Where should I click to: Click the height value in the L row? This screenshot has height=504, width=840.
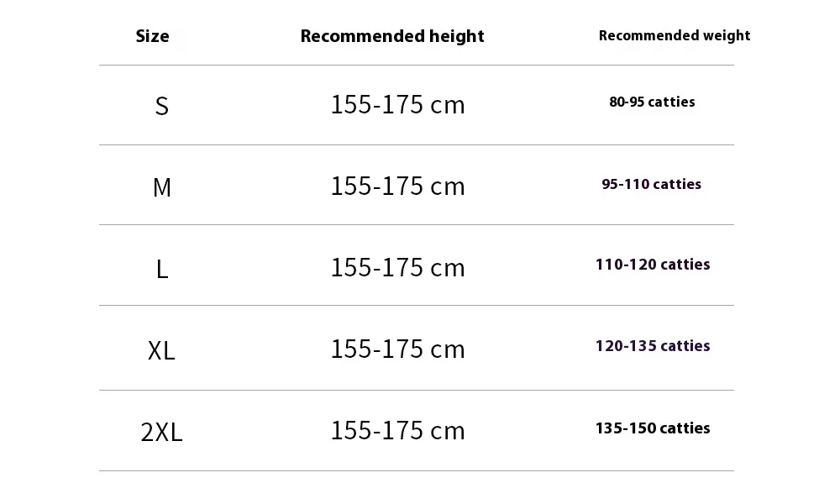point(397,267)
